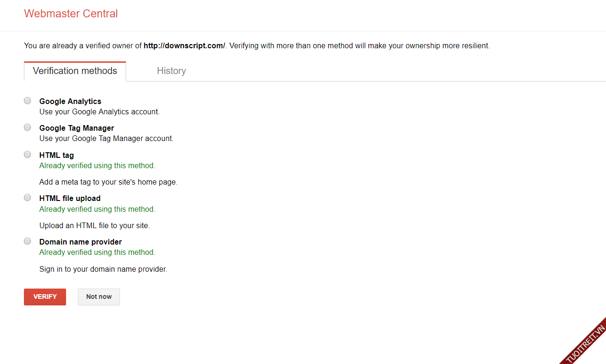Click the HTML tag label

click(57, 155)
